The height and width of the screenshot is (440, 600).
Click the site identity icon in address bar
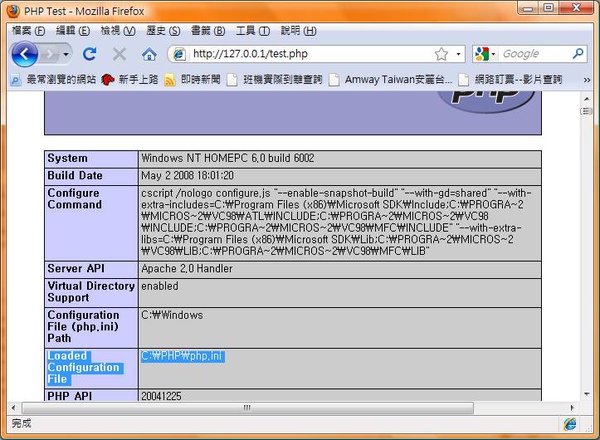179,54
